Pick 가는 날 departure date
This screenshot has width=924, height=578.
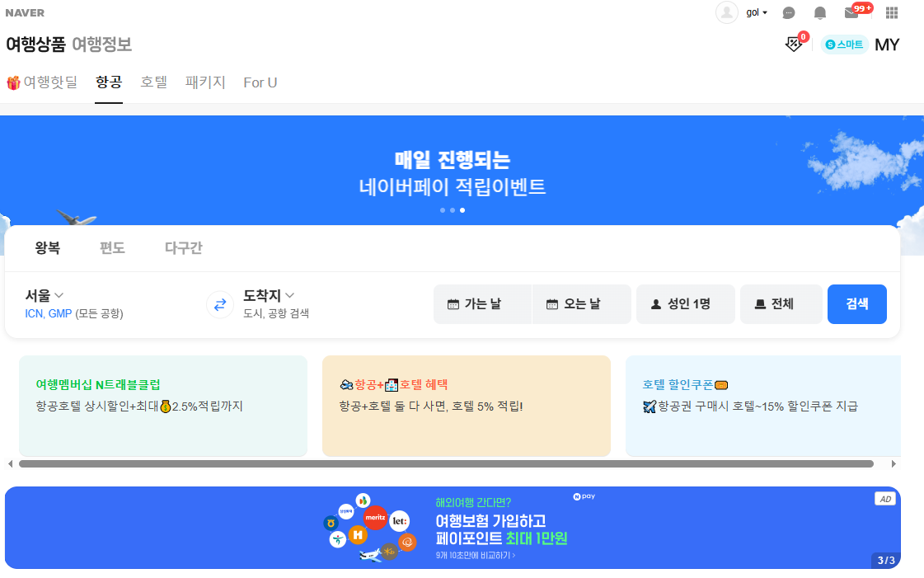(x=483, y=304)
